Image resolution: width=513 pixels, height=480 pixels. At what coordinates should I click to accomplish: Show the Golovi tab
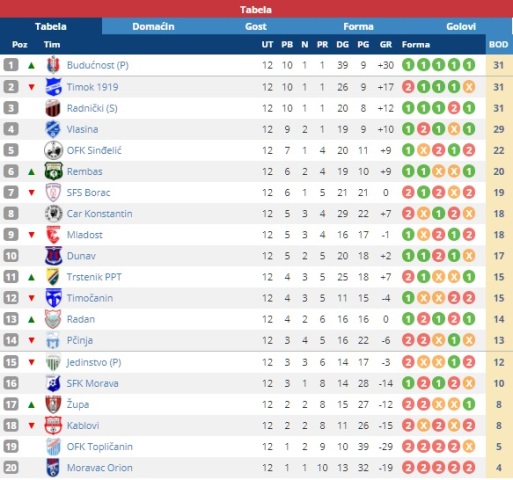click(461, 26)
